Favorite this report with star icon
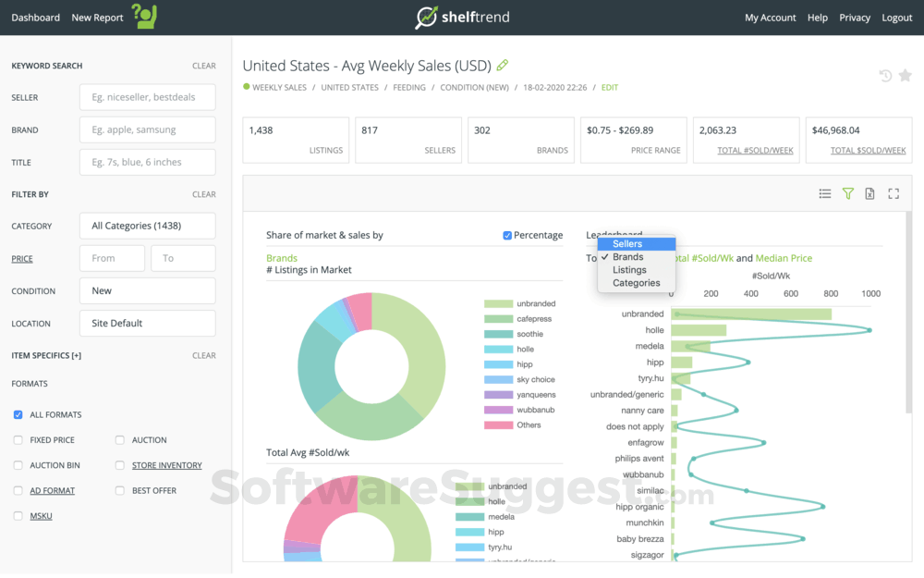Image resolution: width=924 pixels, height=578 pixels. pos(906,76)
